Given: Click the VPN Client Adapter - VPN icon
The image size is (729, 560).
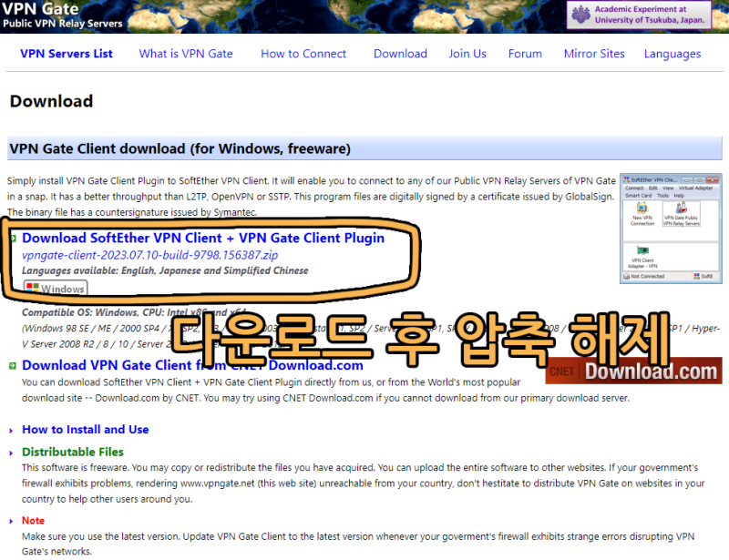Looking at the screenshot, I should pos(642,251).
